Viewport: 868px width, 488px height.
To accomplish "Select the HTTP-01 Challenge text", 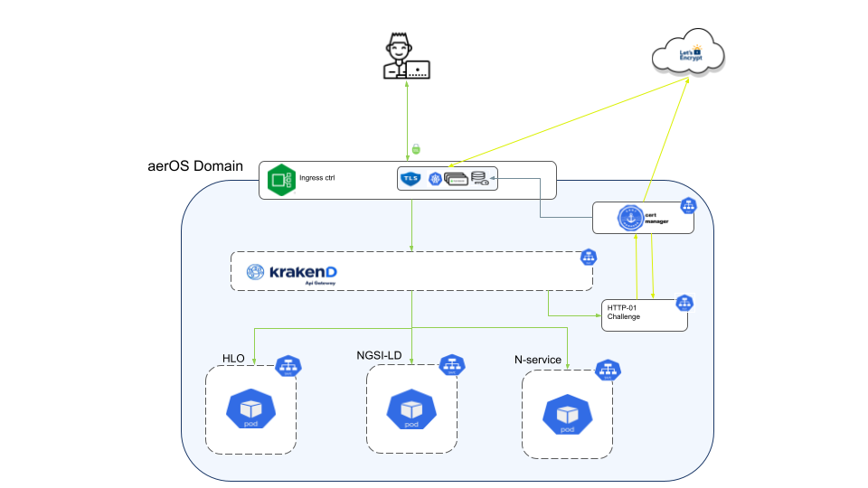I will pyautogui.click(x=623, y=312).
